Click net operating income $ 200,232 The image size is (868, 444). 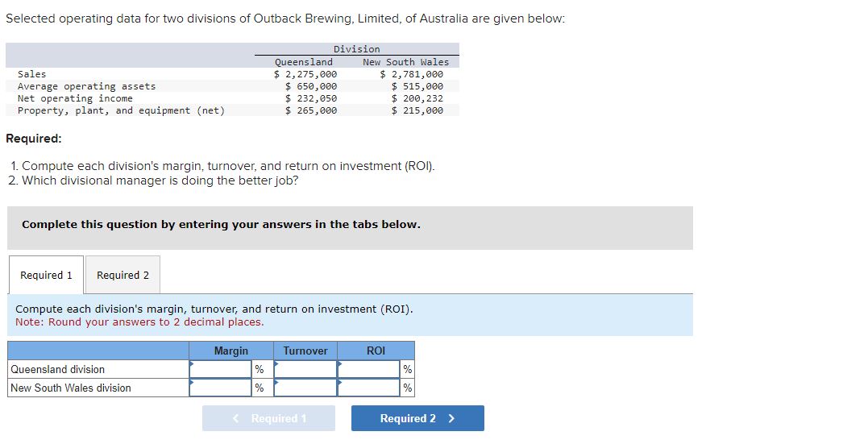point(417,98)
